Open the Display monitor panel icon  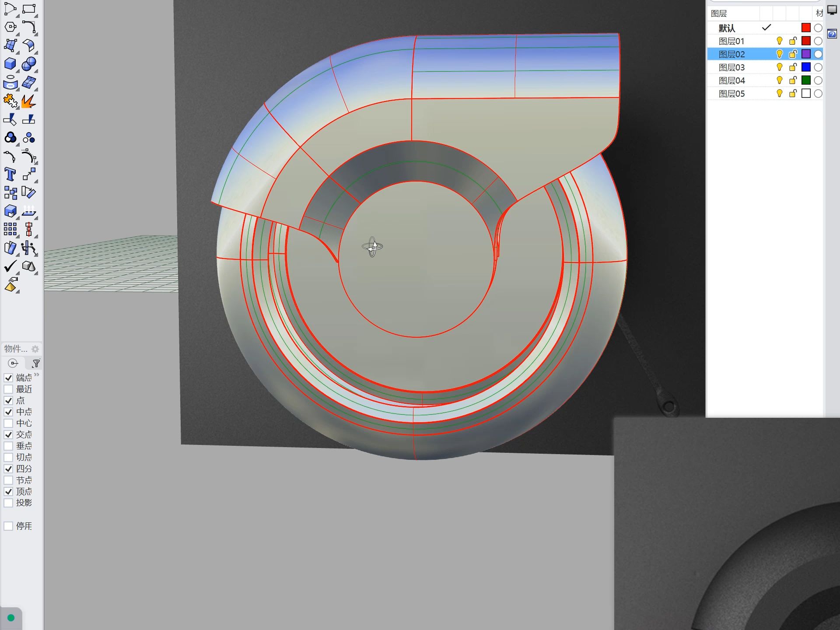point(832,10)
